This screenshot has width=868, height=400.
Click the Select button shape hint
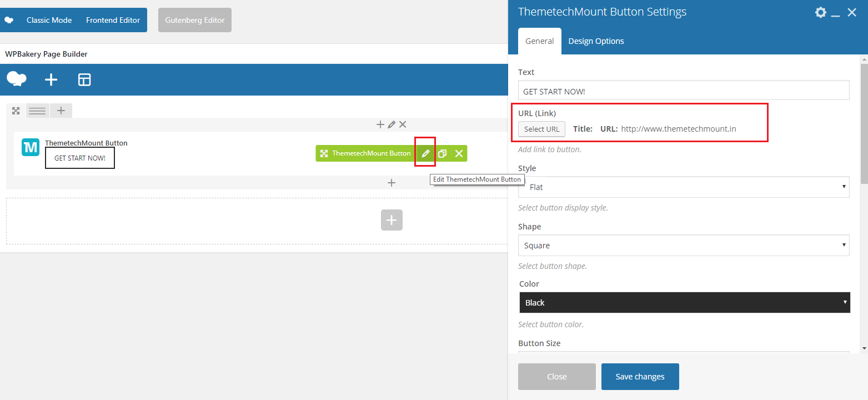[553, 266]
